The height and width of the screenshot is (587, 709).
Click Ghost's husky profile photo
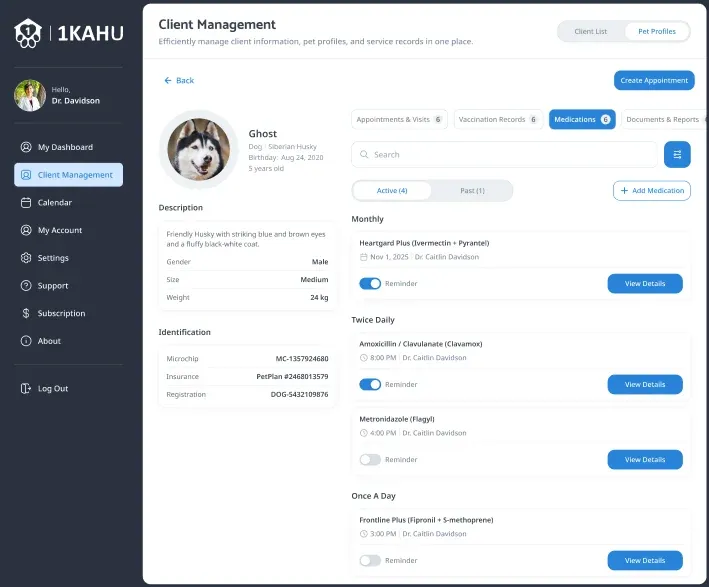click(199, 149)
